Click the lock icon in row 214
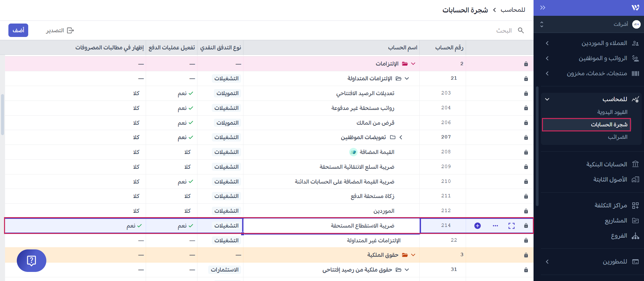Viewport: 644px width, 281px height. (x=526, y=226)
